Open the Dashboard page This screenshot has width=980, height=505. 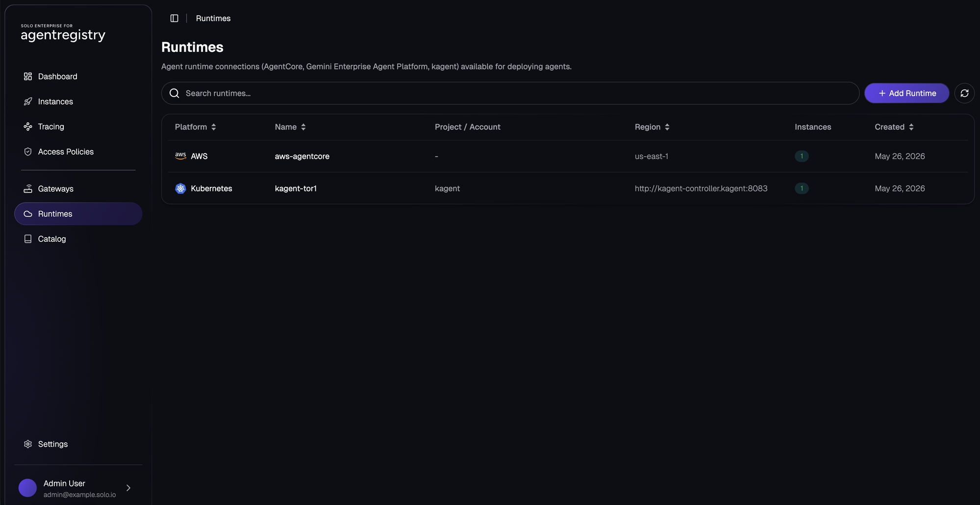tap(78, 76)
